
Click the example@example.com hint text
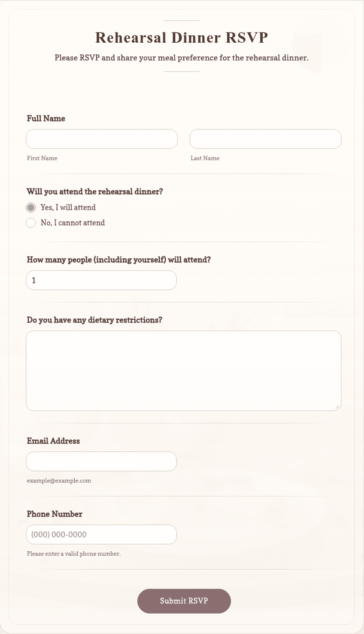(59, 481)
